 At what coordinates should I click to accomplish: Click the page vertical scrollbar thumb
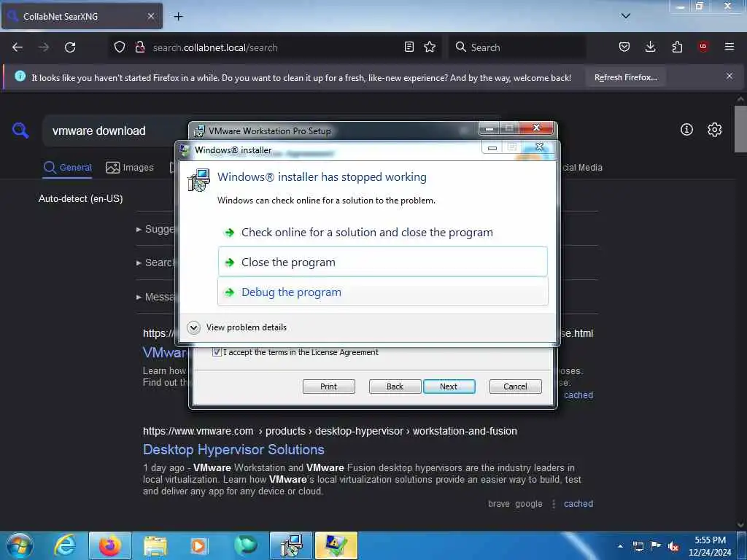tap(740, 128)
